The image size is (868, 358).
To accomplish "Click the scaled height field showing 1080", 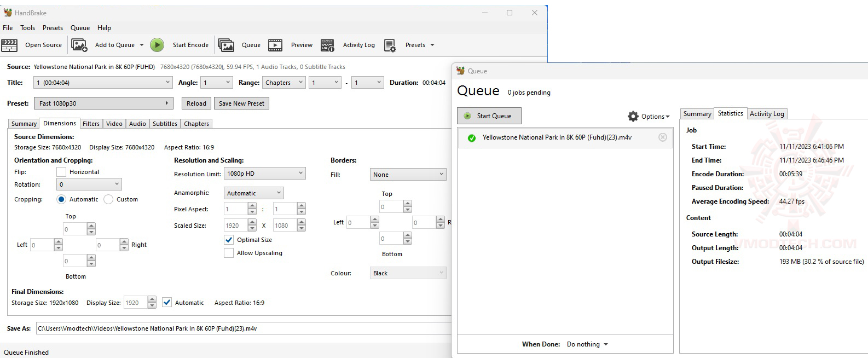I will 285,226.
